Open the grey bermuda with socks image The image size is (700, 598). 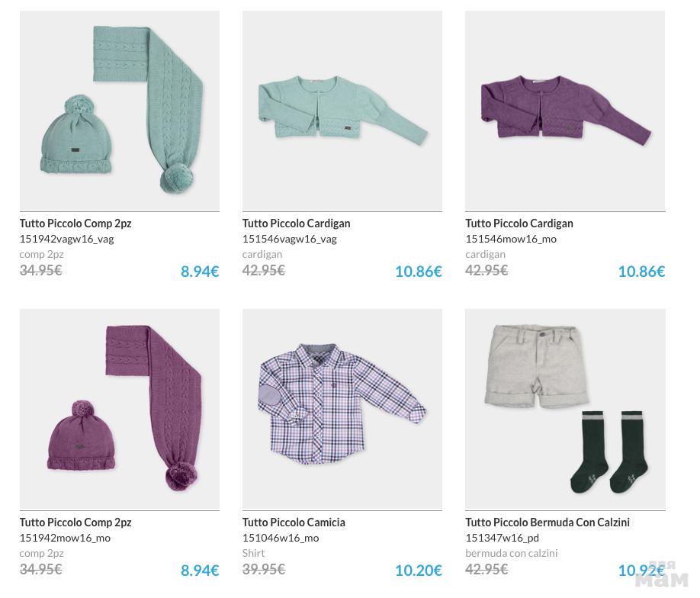click(x=565, y=410)
